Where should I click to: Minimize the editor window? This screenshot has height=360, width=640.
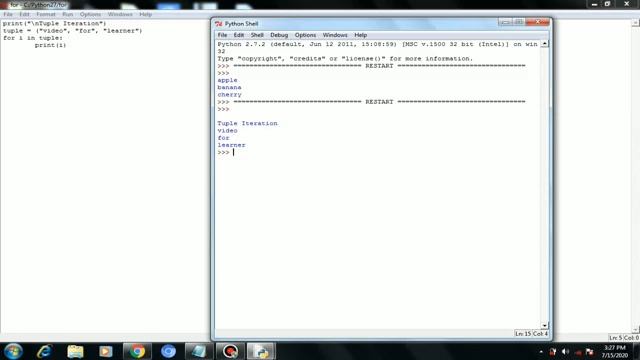pos(594,4)
